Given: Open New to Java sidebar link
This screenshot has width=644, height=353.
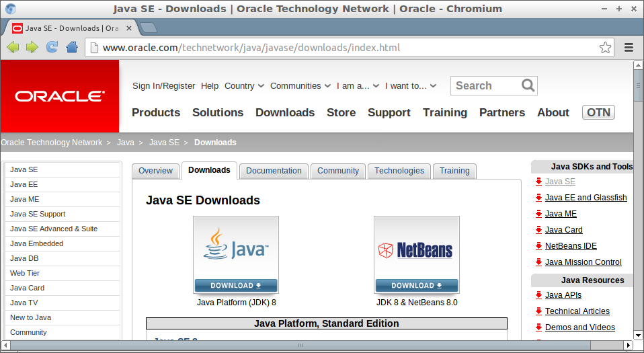Looking at the screenshot, I should tap(63, 317).
